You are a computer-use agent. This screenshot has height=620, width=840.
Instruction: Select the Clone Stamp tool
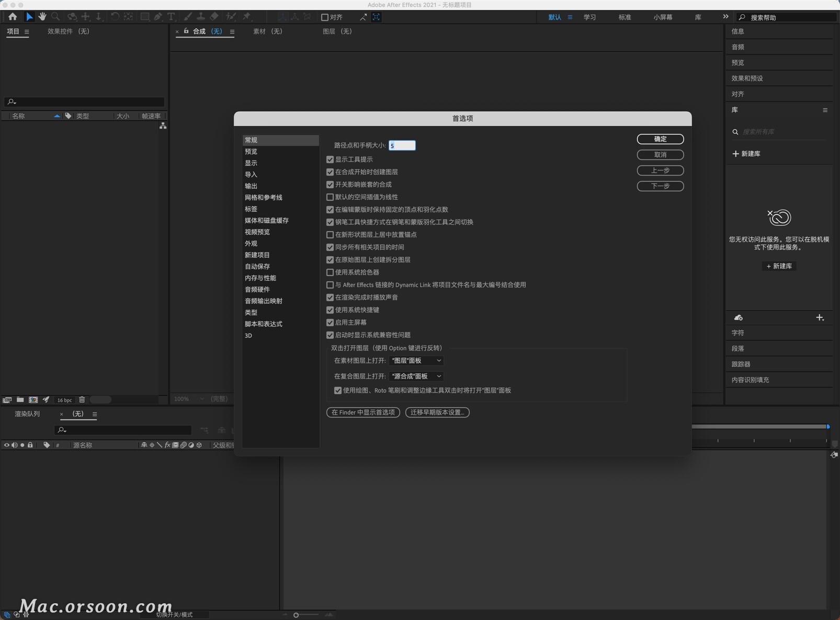coord(201,17)
